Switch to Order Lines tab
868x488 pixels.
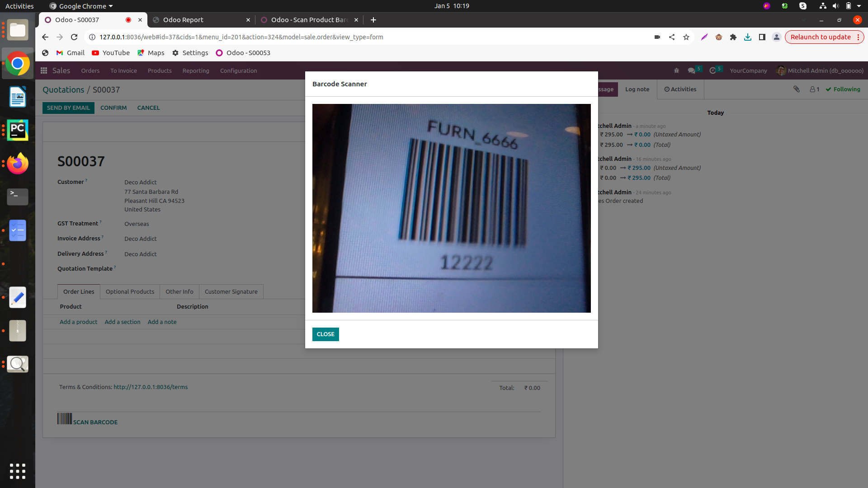pyautogui.click(x=79, y=292)
